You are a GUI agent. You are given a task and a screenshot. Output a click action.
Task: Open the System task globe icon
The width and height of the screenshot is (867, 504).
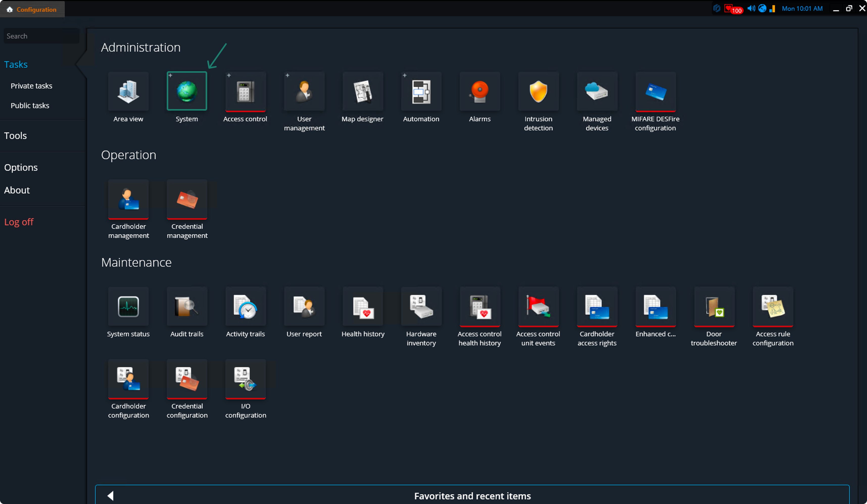pos(187,91)
